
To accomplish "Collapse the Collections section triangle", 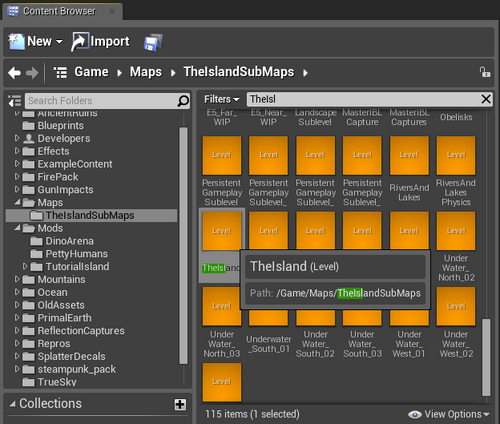I will click(x=12, y=404).
